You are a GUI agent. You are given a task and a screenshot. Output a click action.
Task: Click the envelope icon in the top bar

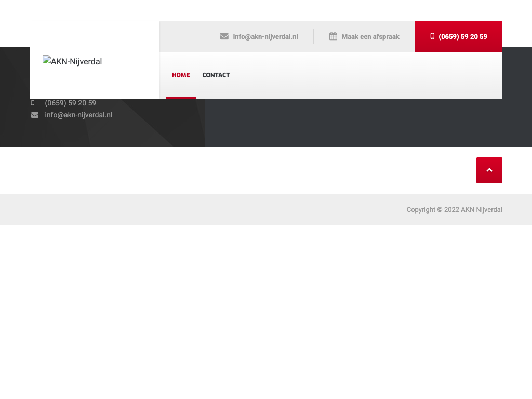pyautogui.click(x=224, y=36)
